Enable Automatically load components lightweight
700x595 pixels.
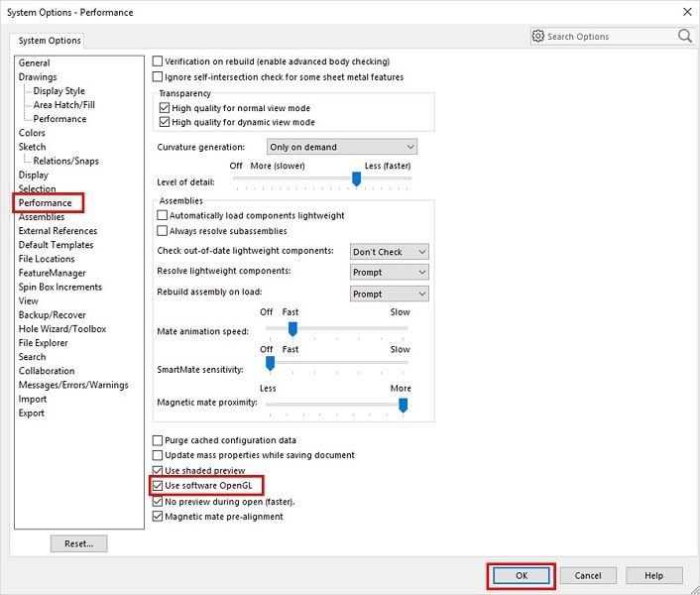tap(164, 216)
